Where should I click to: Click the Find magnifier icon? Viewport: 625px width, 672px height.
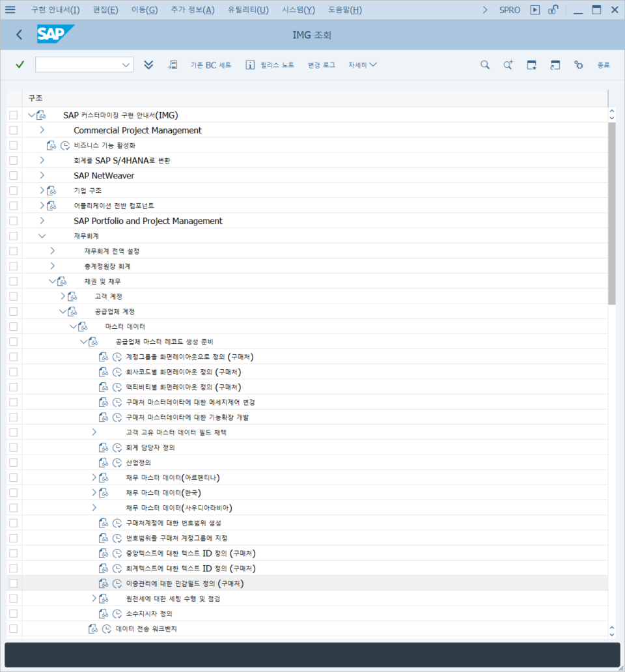pos(484,64)
